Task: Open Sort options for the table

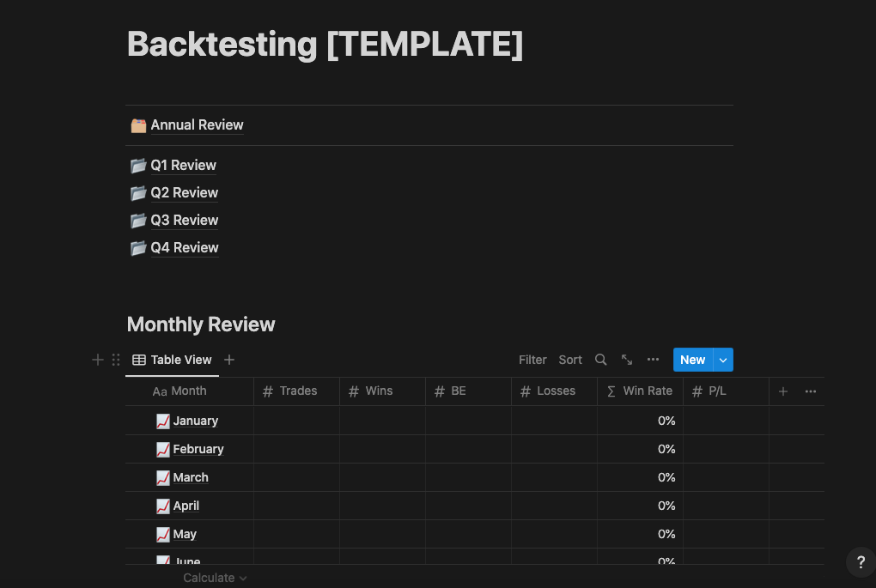Action: [x=569, y=360]
